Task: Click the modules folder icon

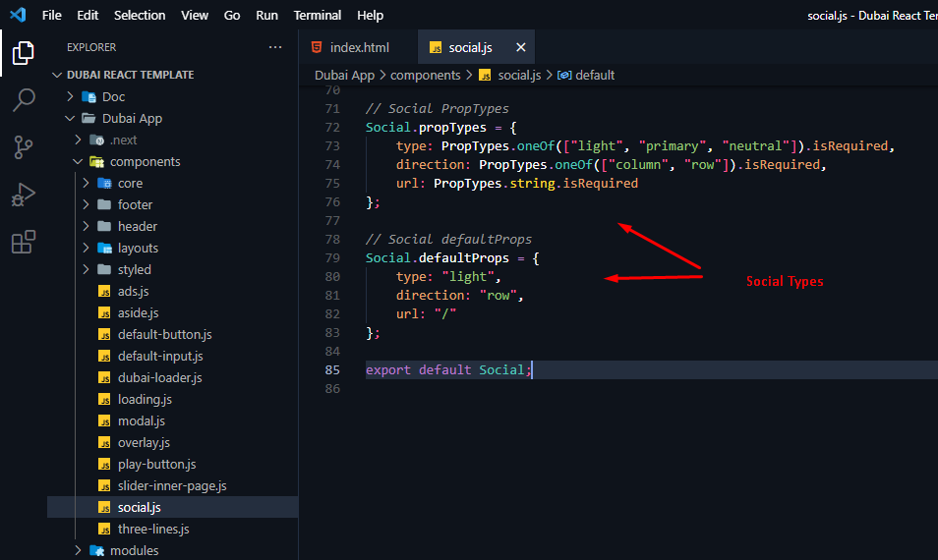Action: pos(96,550)
